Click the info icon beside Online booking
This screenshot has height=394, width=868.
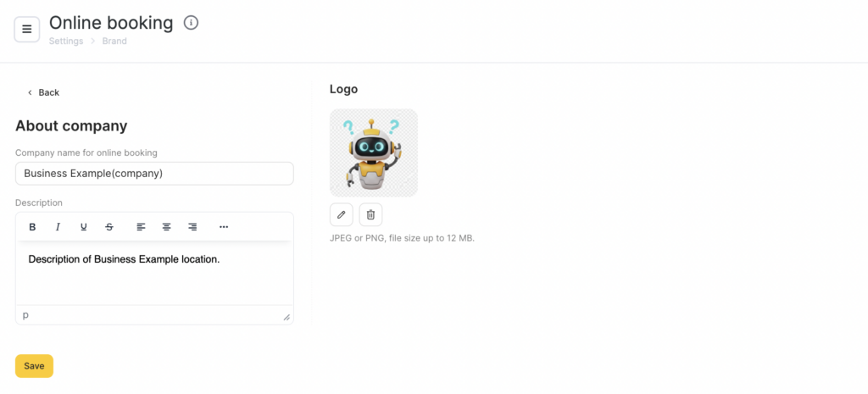click(191, 23)
